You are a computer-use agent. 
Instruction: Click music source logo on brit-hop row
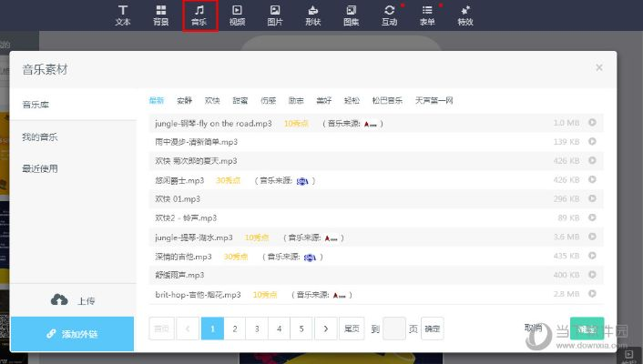(339, 295)
